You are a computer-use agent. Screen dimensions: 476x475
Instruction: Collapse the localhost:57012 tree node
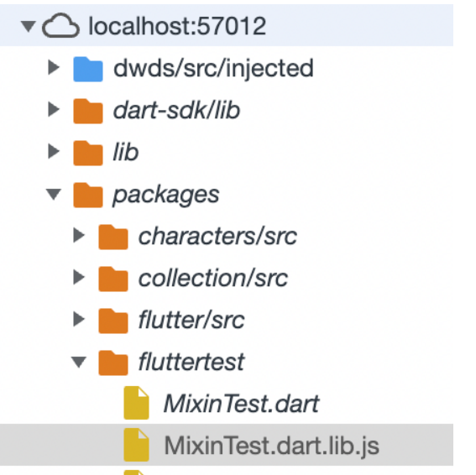point(29,26)
